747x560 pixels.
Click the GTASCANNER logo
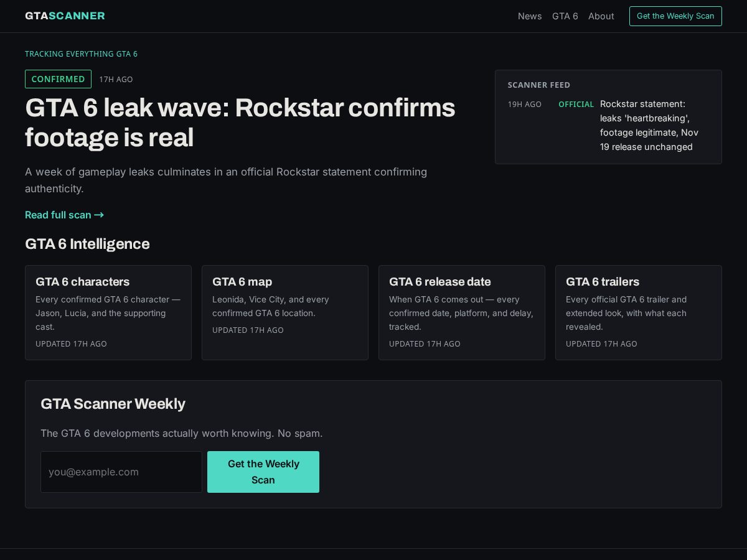pyautogui.click(x=65, y=16)
